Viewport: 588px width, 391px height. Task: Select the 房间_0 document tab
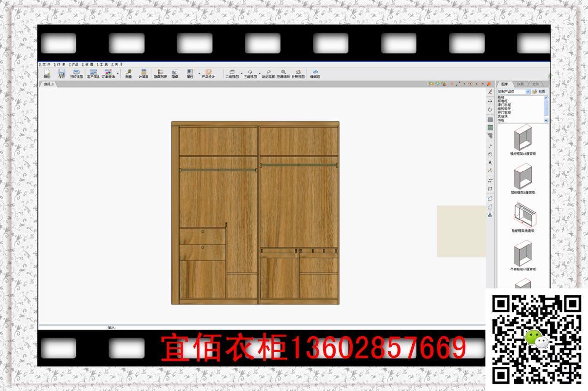[49, 84]
